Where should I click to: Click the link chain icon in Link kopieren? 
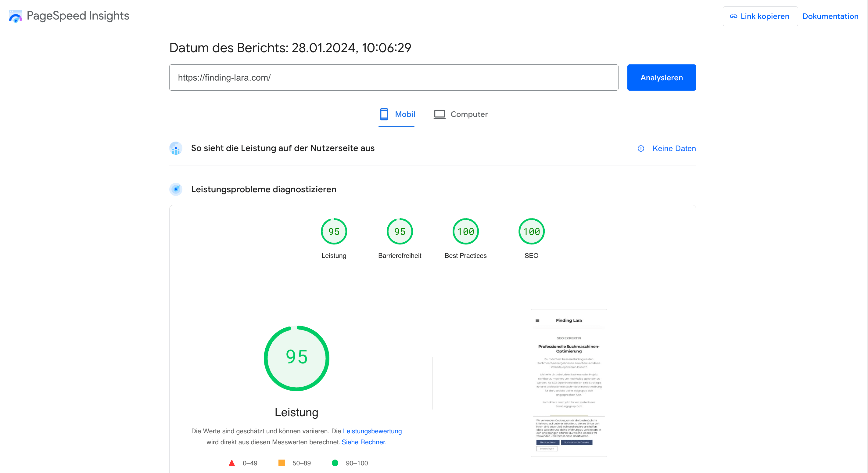point(733,16)
